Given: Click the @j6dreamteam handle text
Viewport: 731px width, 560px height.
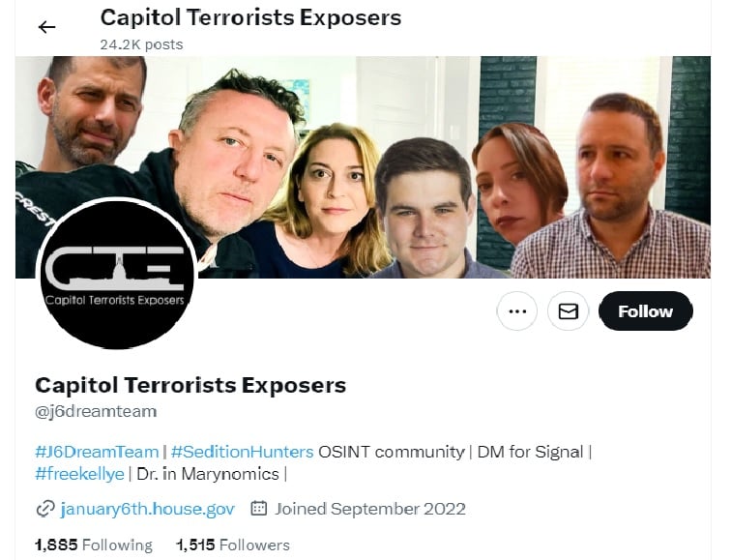Looking at the screenshot, I should coord(96,412).
